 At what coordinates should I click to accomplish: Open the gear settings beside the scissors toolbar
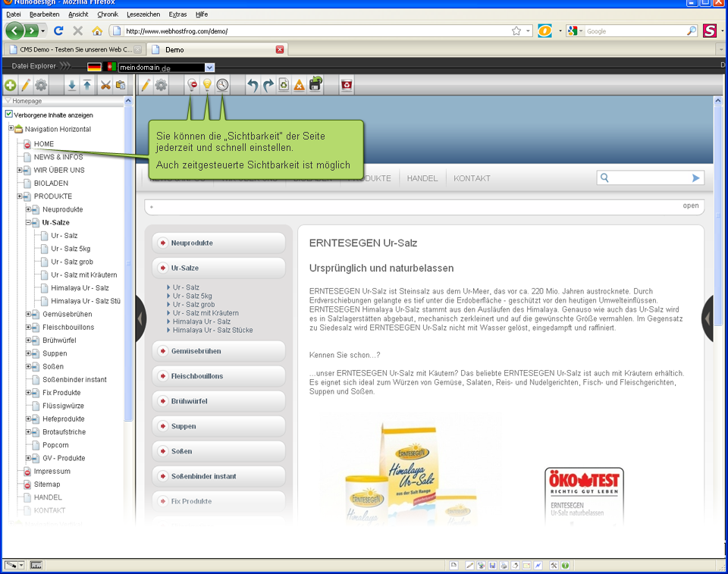click(41, 86)
